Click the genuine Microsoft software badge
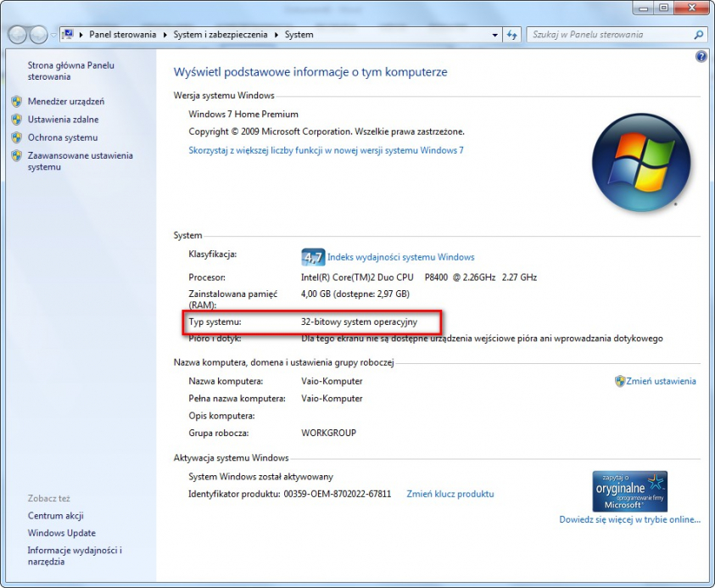This screenshot has width=715, height=588. click(x=629, y=491)
